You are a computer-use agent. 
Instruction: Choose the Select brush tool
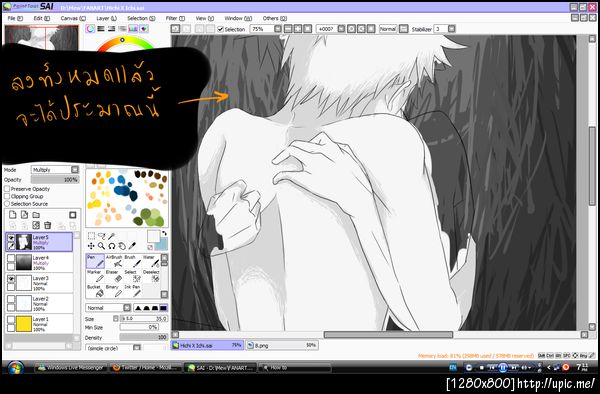coord(132,275)
